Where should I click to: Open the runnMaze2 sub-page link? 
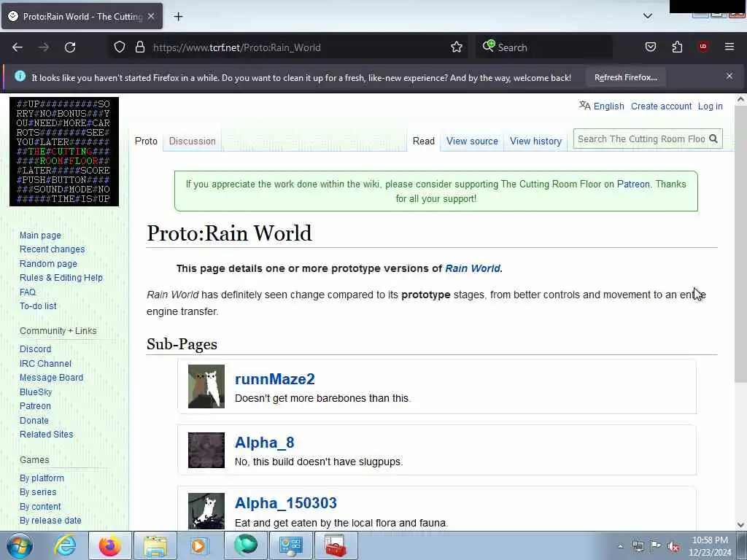[275, 379]
